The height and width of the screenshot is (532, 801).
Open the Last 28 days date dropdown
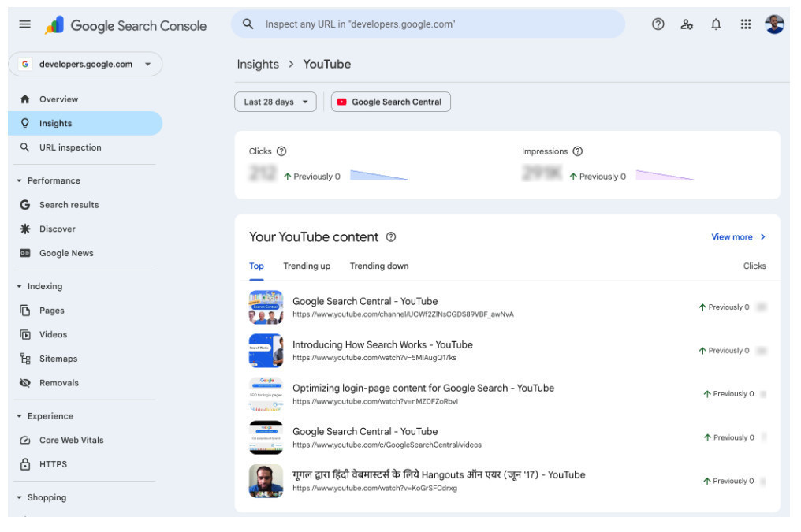(275, 102)
